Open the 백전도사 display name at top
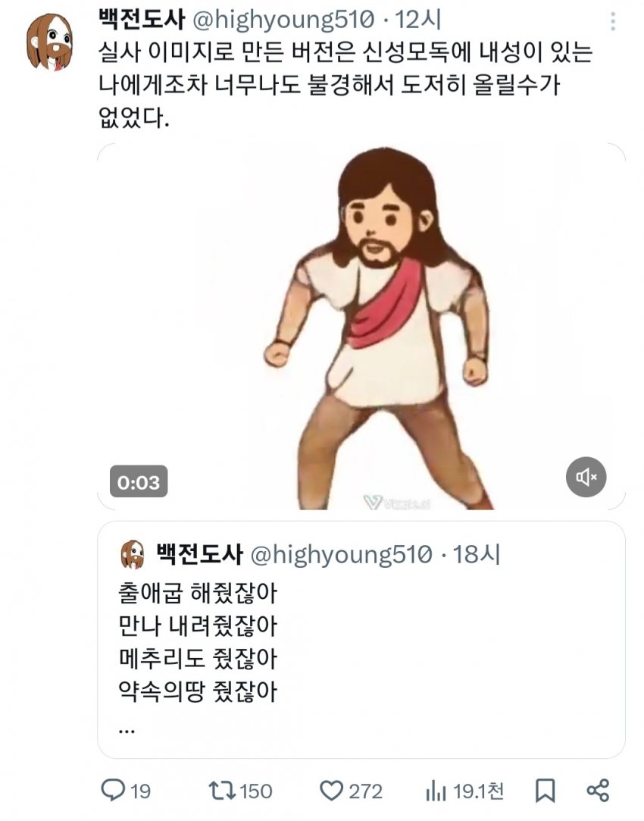This screenshot has width=644, height=821. [x=142, y=20]
